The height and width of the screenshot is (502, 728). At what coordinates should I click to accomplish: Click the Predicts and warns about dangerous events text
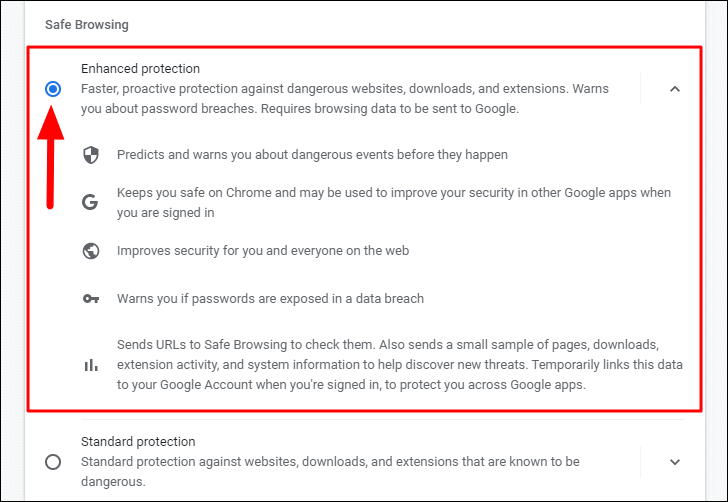click(x=312, y=155)
